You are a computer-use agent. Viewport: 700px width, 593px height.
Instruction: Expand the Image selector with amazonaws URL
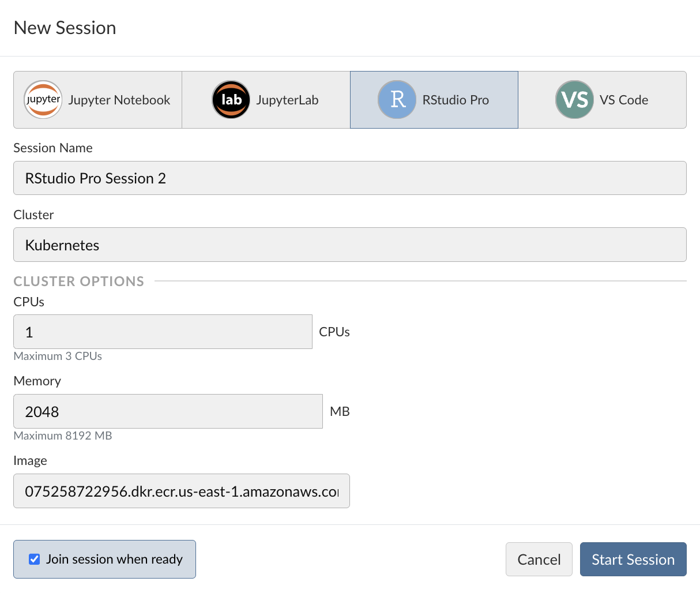pos(181,491)
